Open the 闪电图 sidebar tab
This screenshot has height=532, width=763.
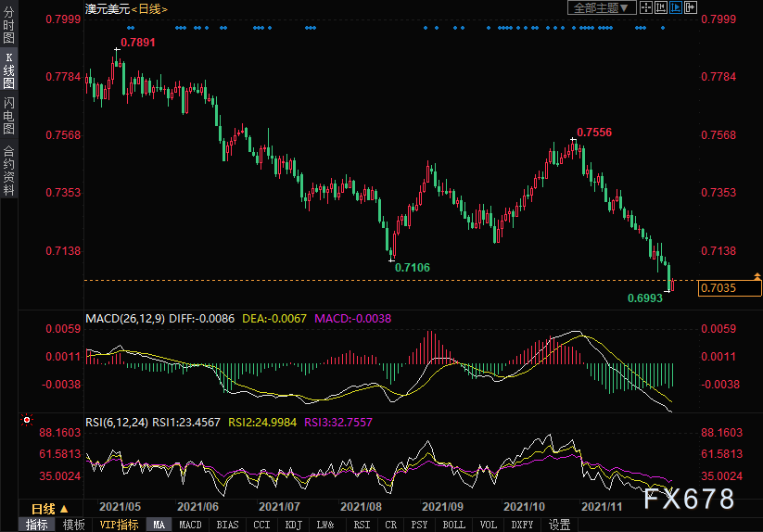click(x=8, y=116)
